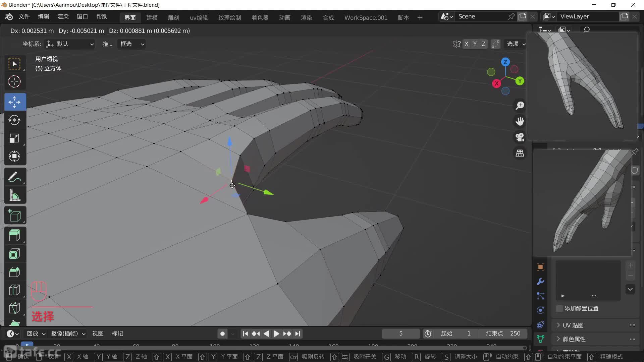
Task: Select the Loop Cut tool
Action: pos(14,290)
